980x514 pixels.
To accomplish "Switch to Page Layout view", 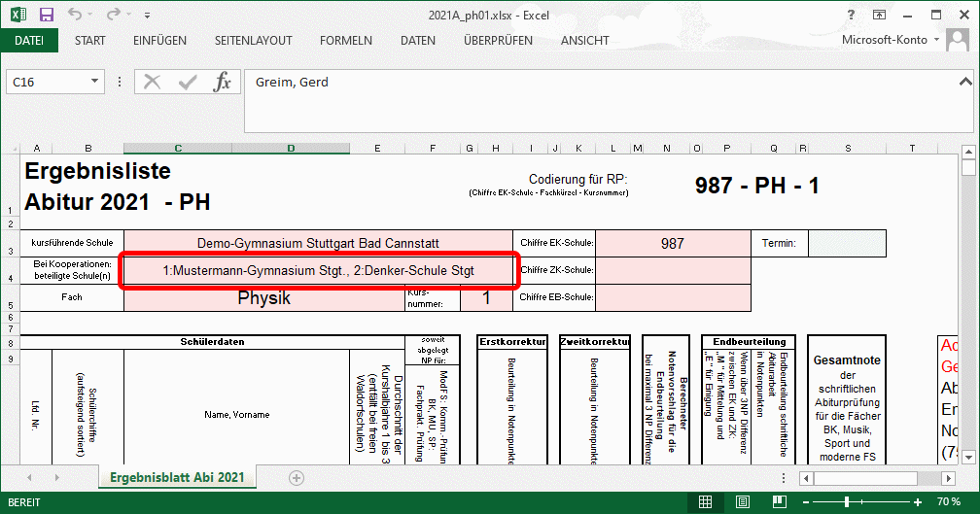I will point(742,501).
